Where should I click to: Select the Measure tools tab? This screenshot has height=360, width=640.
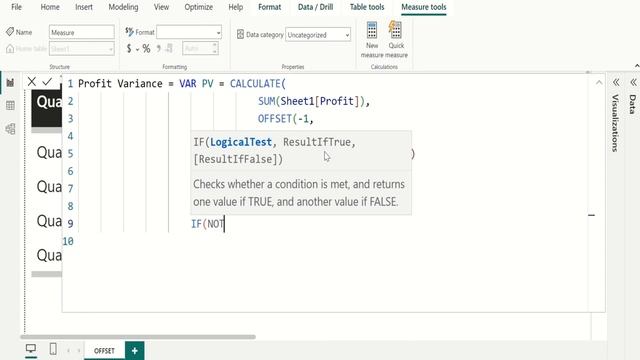[424, 7]
